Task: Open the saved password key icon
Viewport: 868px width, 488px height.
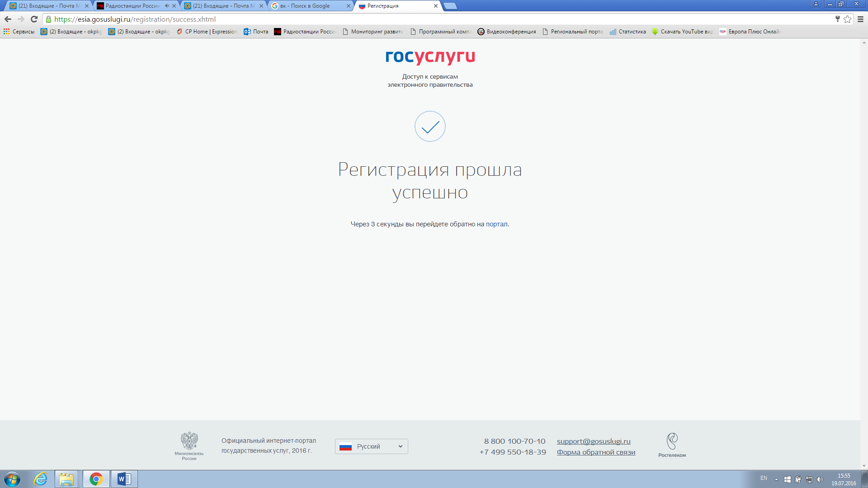Action: coord(837,19)
